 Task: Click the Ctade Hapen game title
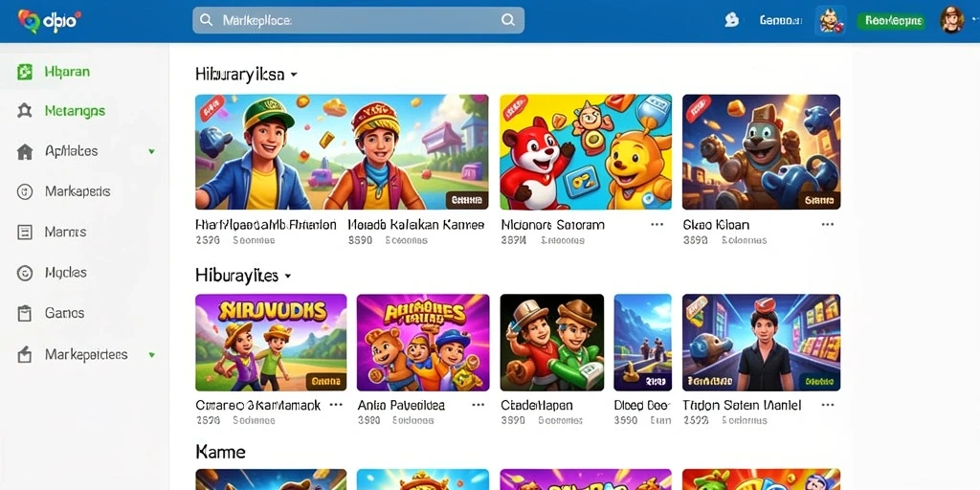537,405
